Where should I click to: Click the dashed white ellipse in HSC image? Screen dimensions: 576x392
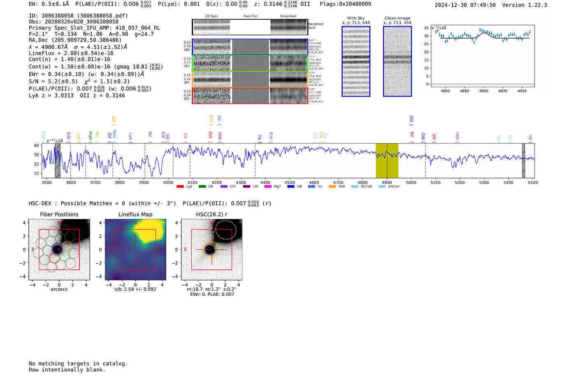(226, 230)
